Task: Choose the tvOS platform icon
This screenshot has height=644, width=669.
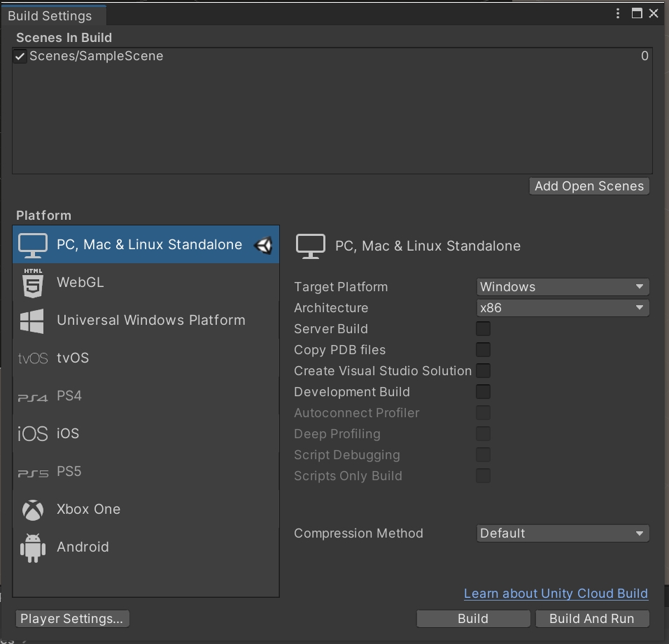Action: [x=32, y=358]
